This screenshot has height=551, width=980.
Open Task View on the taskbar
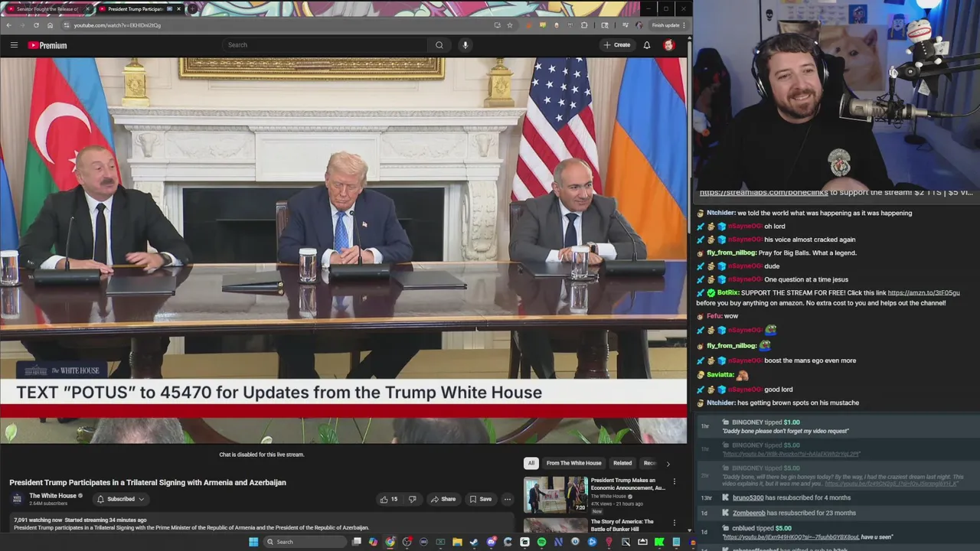[x=356, y=542]
